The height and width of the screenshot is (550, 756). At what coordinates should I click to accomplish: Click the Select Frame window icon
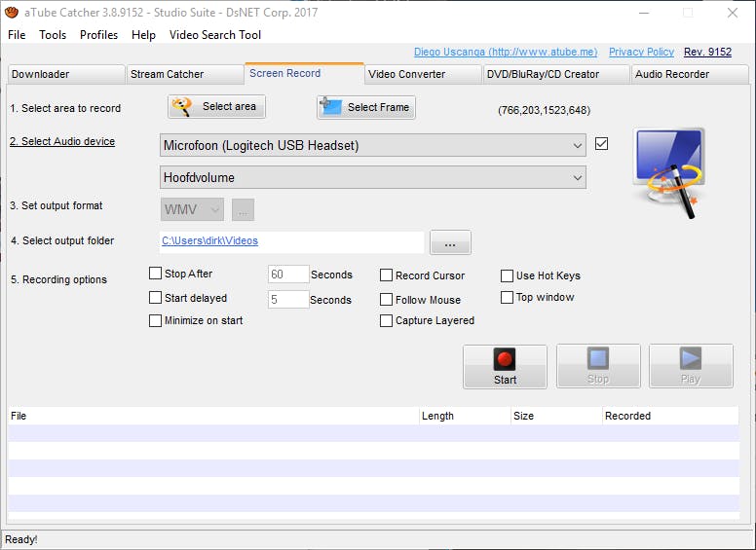pyautogui.click(x=331, y=106)
